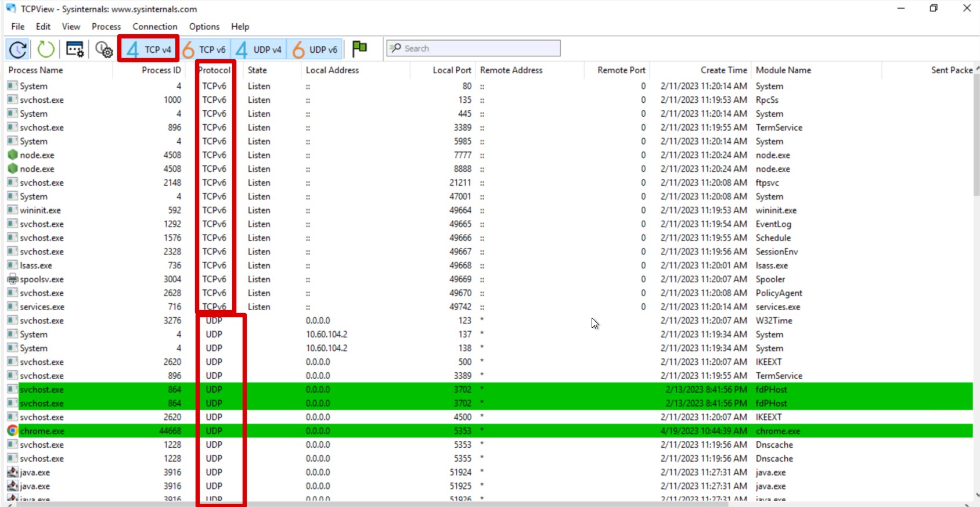Select the services.exe process name
This screenshot has height=507, width=980.
(x=42, y=307)
